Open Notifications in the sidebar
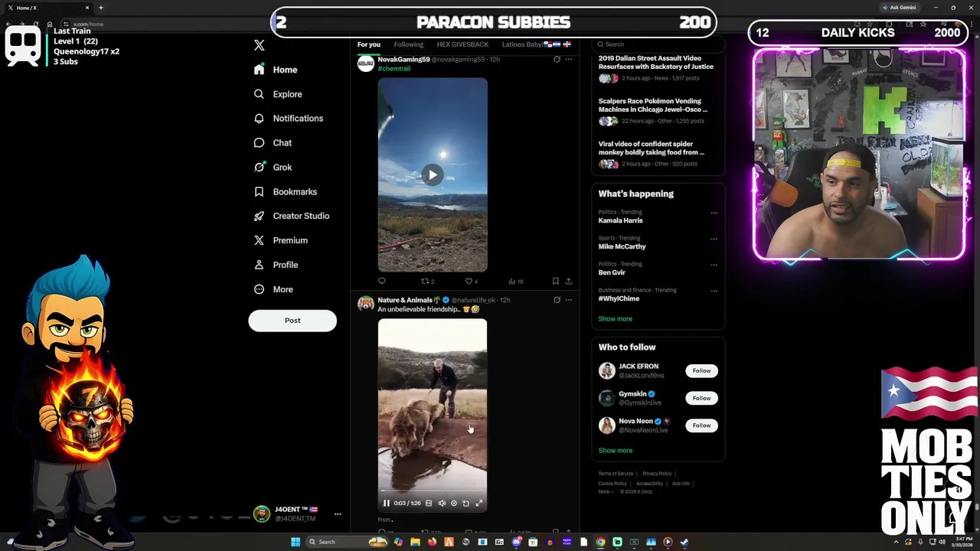This screenshot has height=551, width=980. tap(289, 119)
